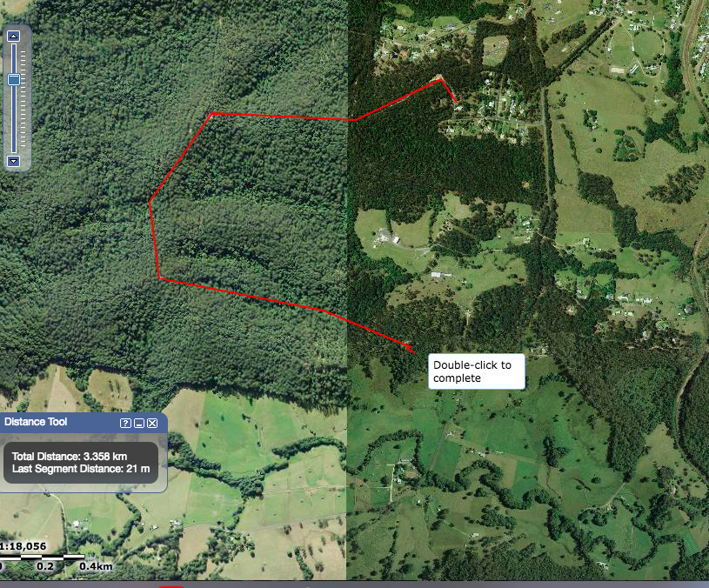Screen dimensions: 709x588
Task: Click the 'Double-click to complete' tooltip
Action: pyautogui.click(x=477, y=371)
